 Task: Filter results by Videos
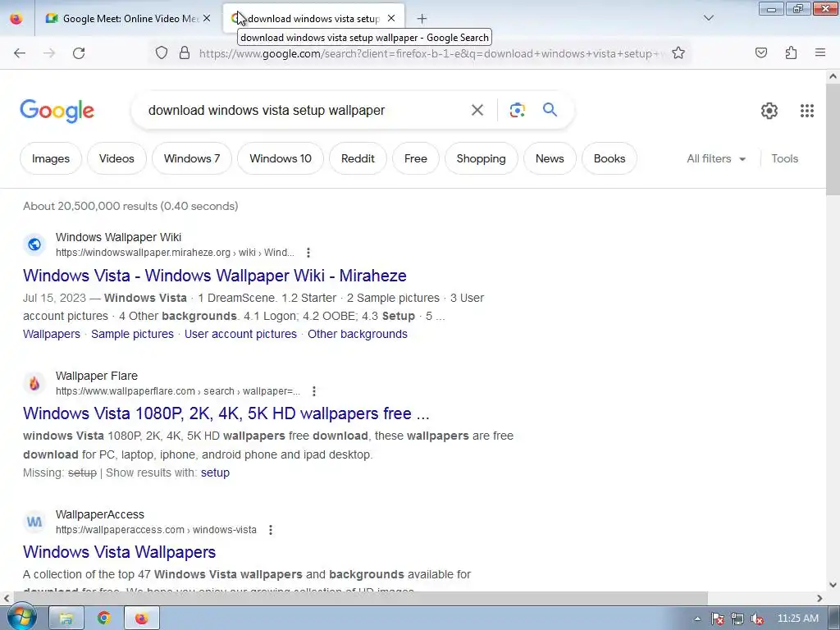[116, 158]
